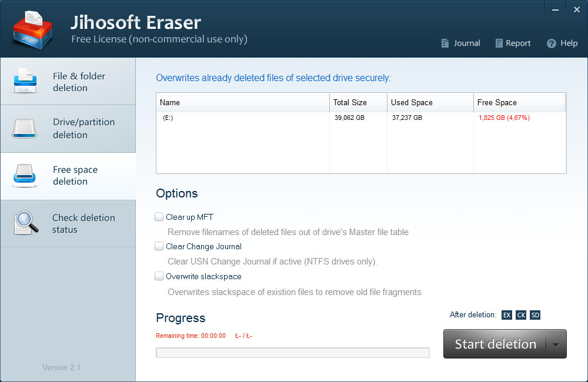Click the Help question mark icon

click(x=552, y=43)
